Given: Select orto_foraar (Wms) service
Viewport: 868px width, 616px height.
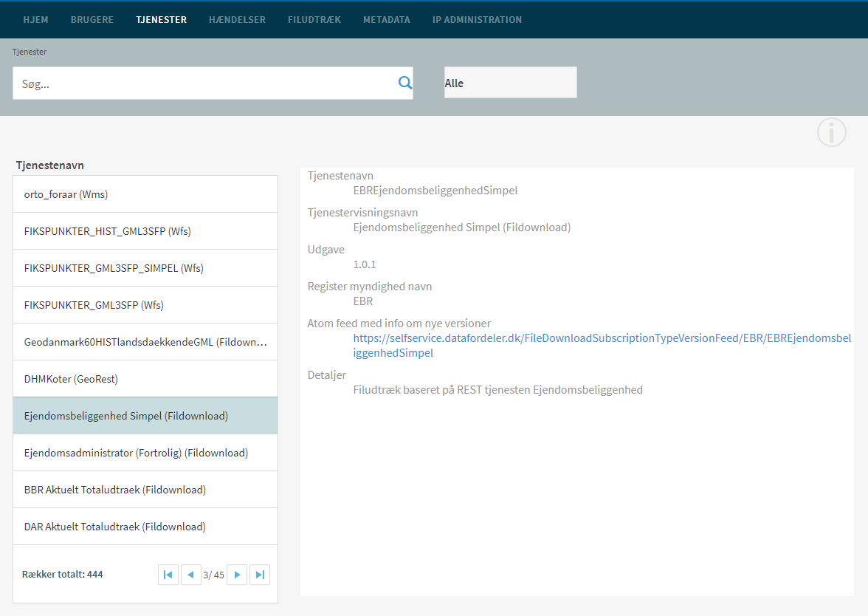Looking at the screenshot, I should pyautogui.click(x=145, y=194).
